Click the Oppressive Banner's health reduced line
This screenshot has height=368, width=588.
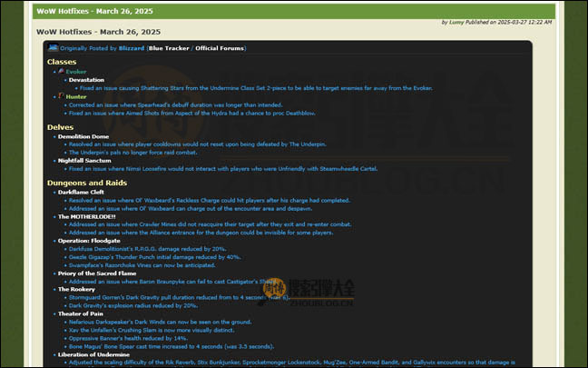click(128, 338)
